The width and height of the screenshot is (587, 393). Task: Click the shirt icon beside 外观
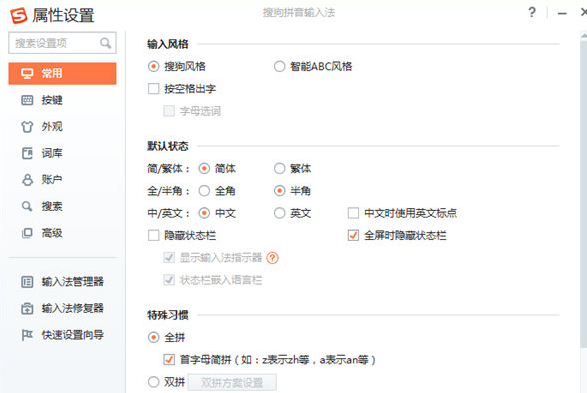click(x=27, y=127)
